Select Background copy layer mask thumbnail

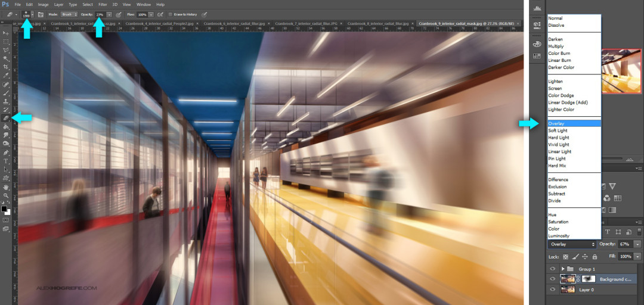tap(588, 279)
